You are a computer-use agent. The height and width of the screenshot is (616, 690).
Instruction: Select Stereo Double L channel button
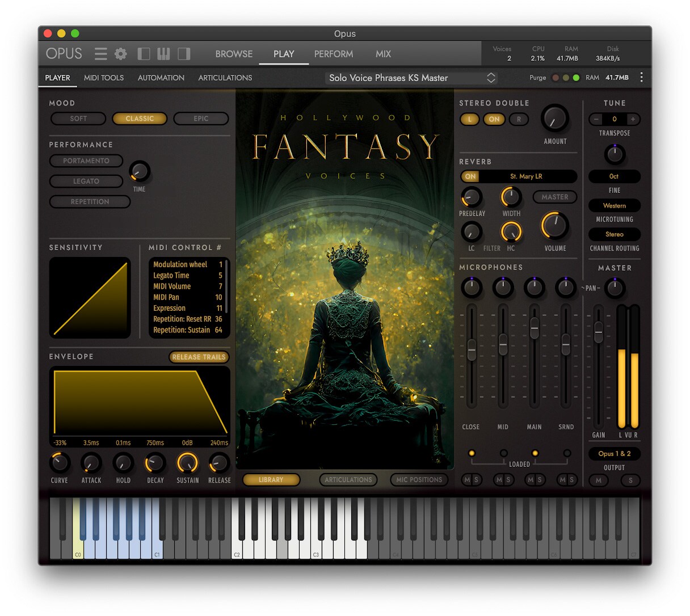pos(470,119)
